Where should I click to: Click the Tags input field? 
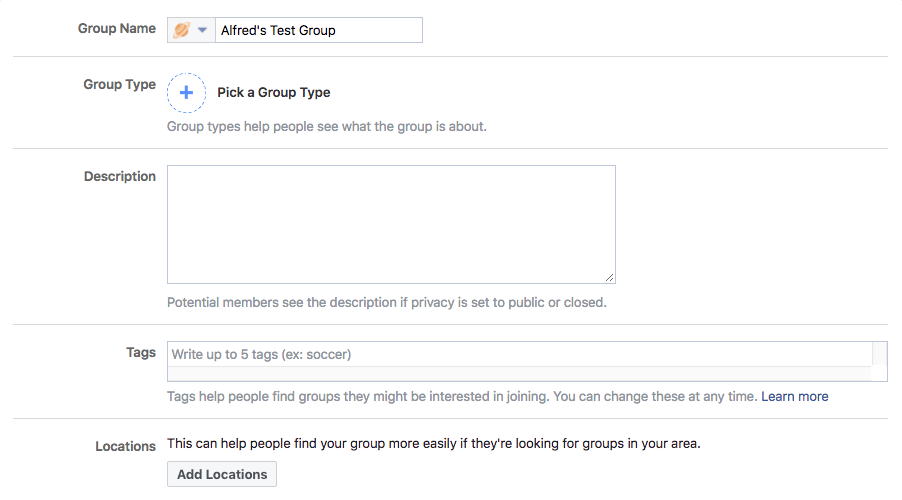(519, 354)
